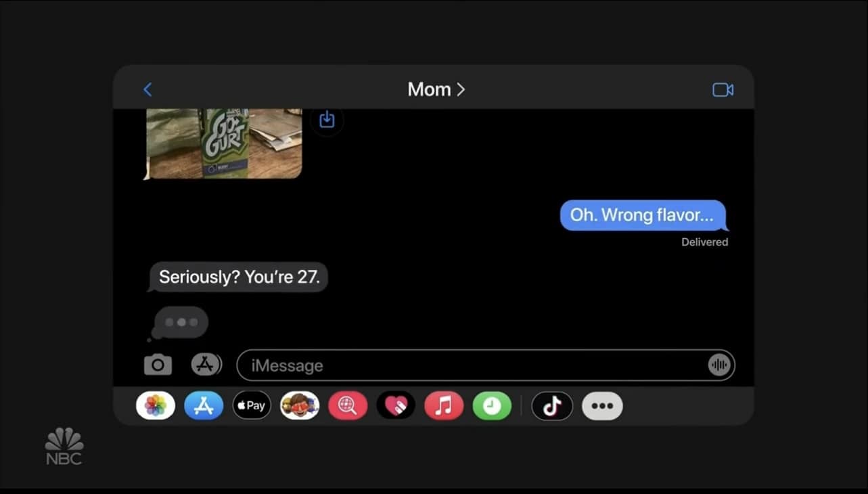The image size is (868, 494).
Task: Tap the audio message waveform icon
Action: 719,365
